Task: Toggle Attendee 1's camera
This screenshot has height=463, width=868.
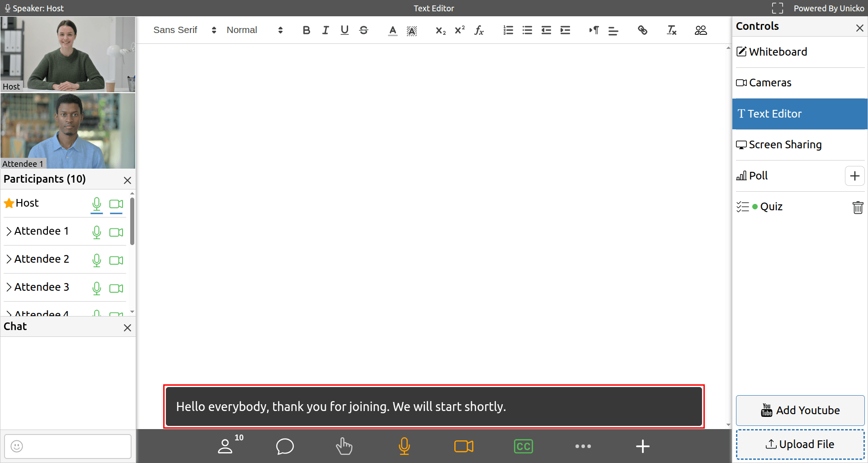Action: (x=116, y=232)
